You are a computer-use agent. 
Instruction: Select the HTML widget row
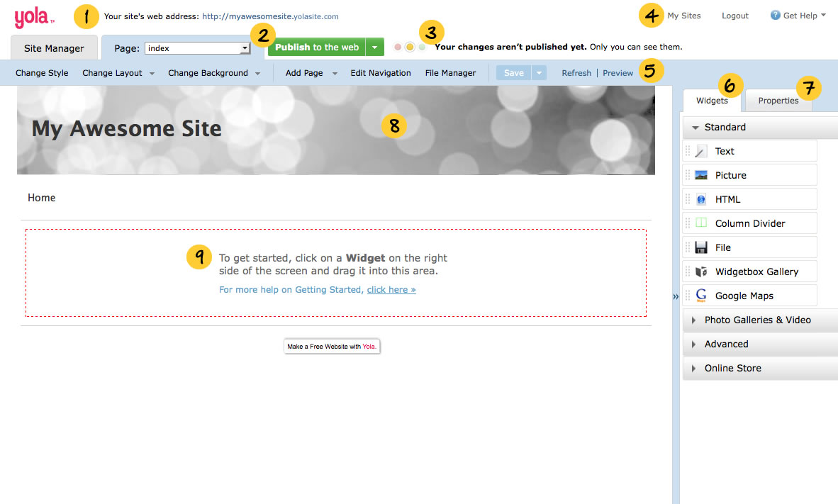pyautogui.click(x=750, y=199)
